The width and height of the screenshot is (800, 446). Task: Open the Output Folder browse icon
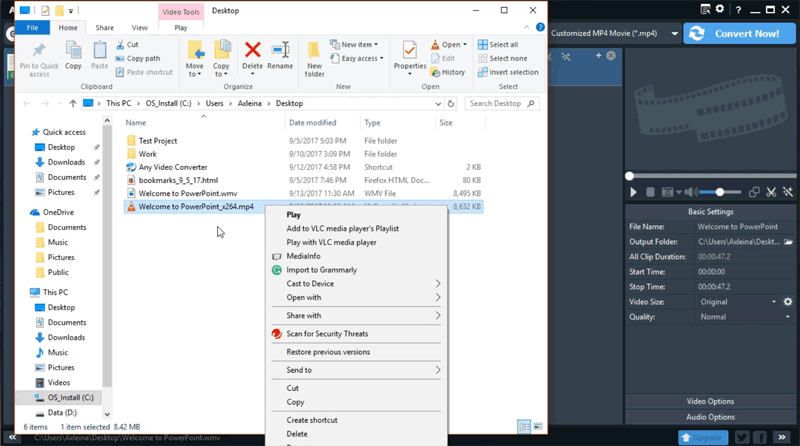coord(788,242)
